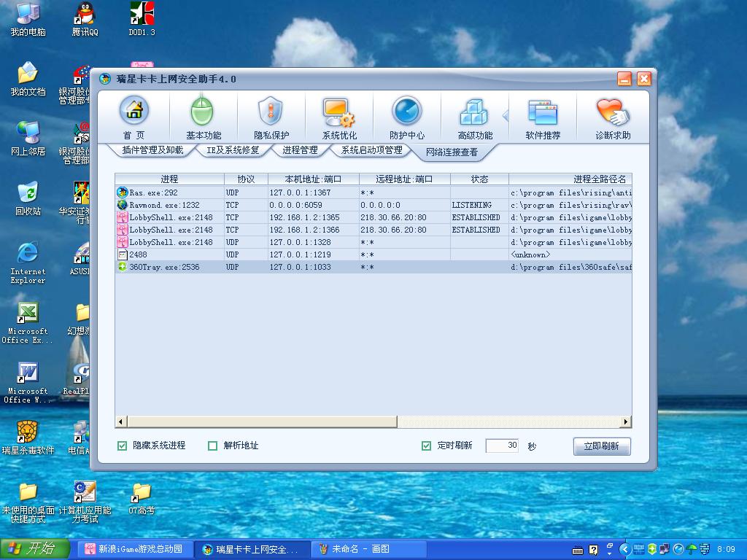Open the 隐私保护 shield icon
The height and width of the screenshot is (560, 747).
271,112
